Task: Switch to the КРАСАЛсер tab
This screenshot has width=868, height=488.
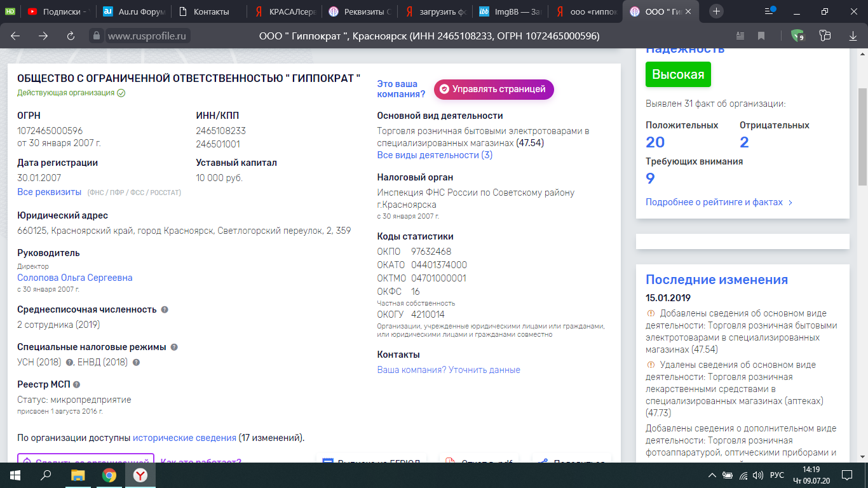Action: tap(285, 11)
